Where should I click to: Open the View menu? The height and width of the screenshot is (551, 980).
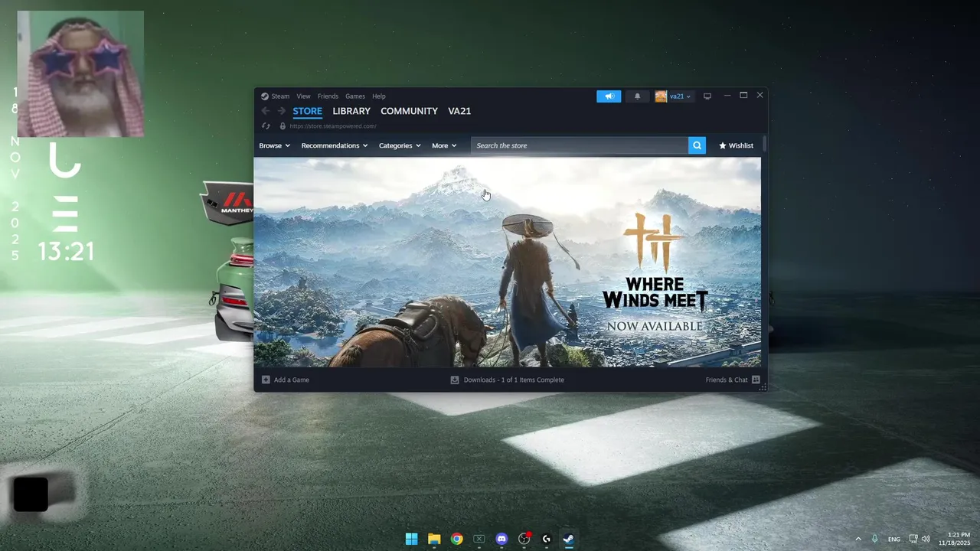(x=303, y=96)
